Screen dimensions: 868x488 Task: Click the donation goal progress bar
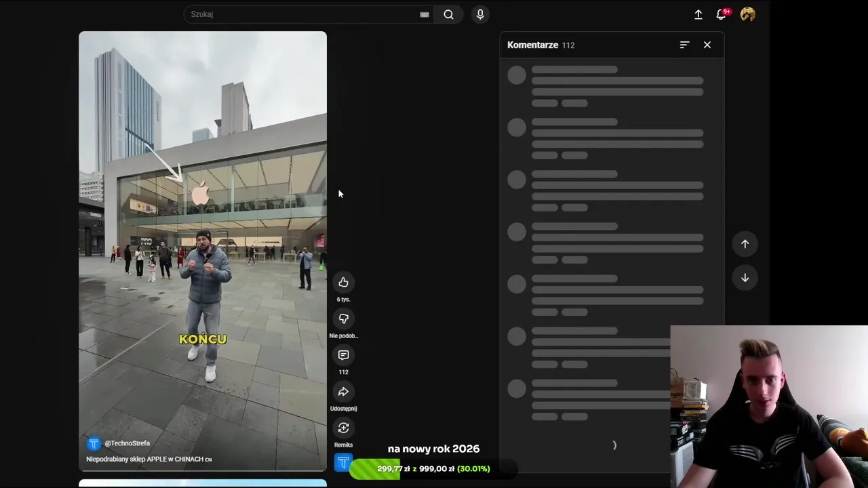pyautogui.click(x=434, y=469)
